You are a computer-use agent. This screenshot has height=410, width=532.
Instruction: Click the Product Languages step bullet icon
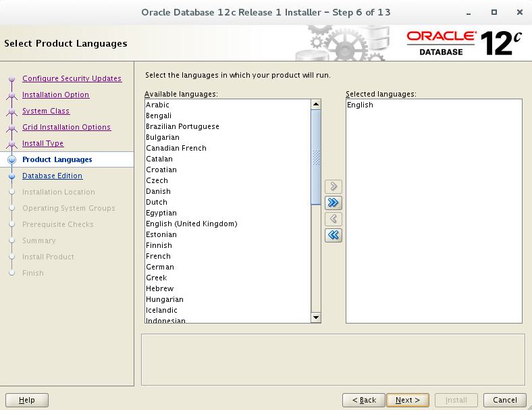[x=12, y=159]
